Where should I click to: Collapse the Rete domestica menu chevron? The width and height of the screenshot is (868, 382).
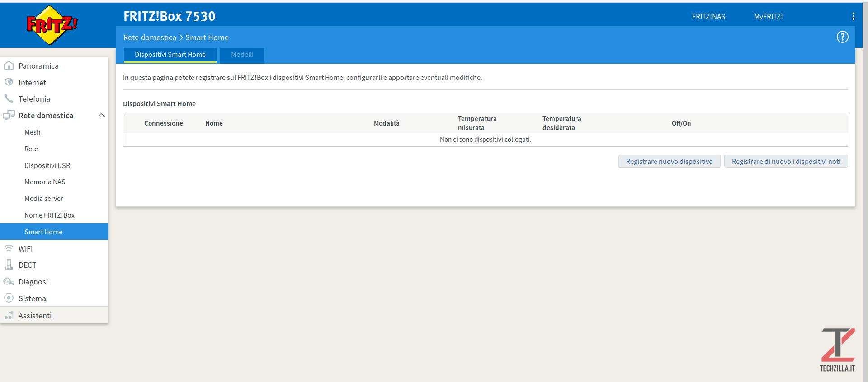pos(102,116)
